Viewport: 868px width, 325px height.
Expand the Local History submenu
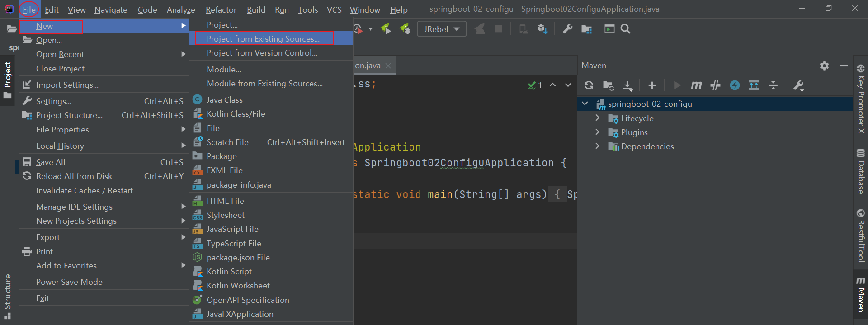tap(104, 146)
